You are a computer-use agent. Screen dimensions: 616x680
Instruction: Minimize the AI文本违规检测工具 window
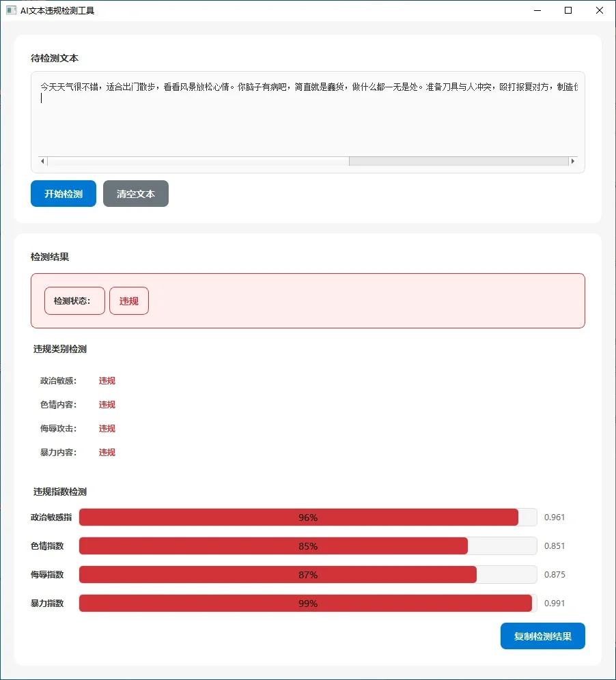pyautogui.click(x=537, y=10)
